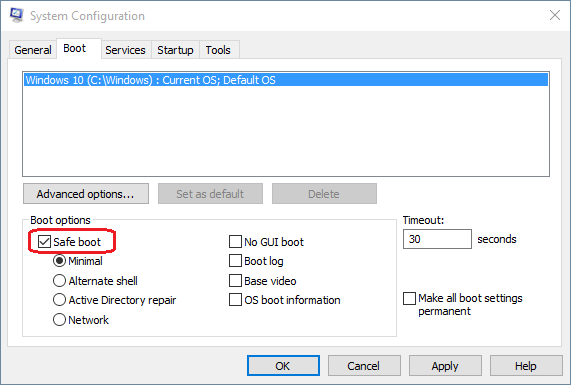The height and width of the screenshot is (385, 571).
Task: Select the Minimal radio option
Action: [x=59, y=261]
